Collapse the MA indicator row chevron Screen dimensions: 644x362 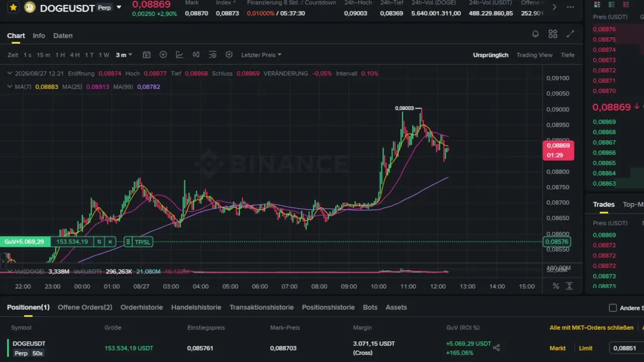point(10,86)
